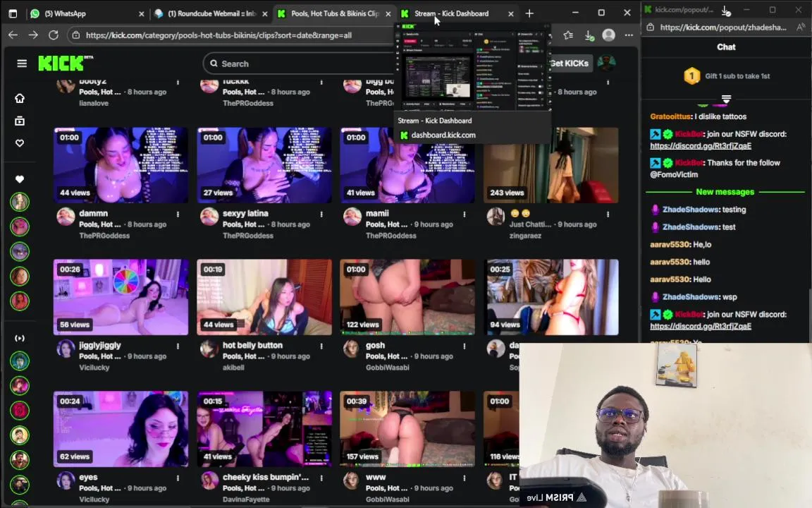Click 'Gratooittus' username in chat
This screenshot has width=812, height=508.
tap(670, 116)
